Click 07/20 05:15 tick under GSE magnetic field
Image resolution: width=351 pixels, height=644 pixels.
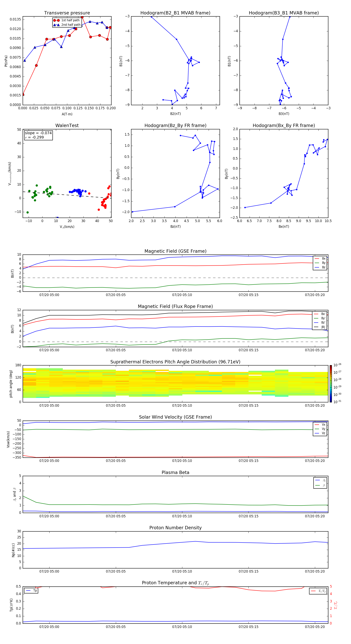click(x=248, y=295)
